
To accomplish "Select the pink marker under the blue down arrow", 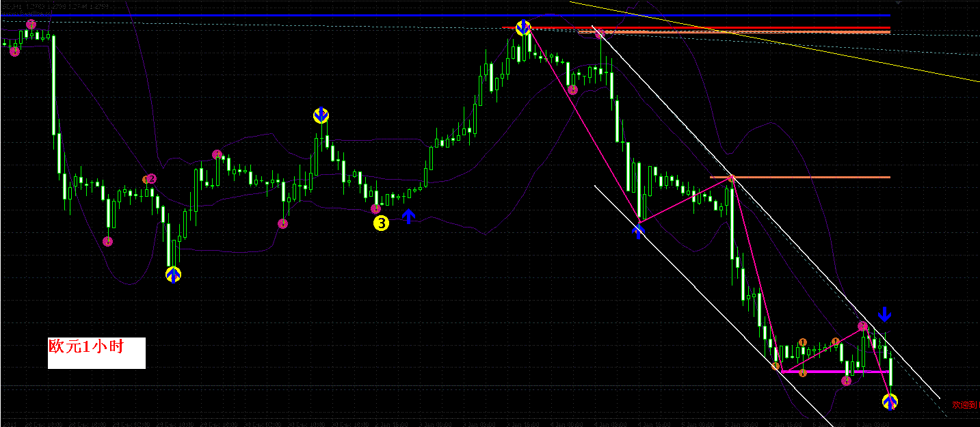I will click(863, 326).
